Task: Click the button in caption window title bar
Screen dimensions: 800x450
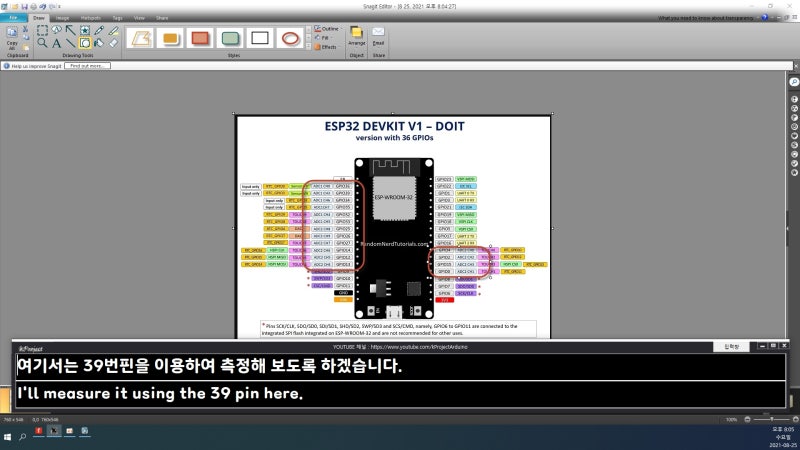Action: (x=731, y=346)
